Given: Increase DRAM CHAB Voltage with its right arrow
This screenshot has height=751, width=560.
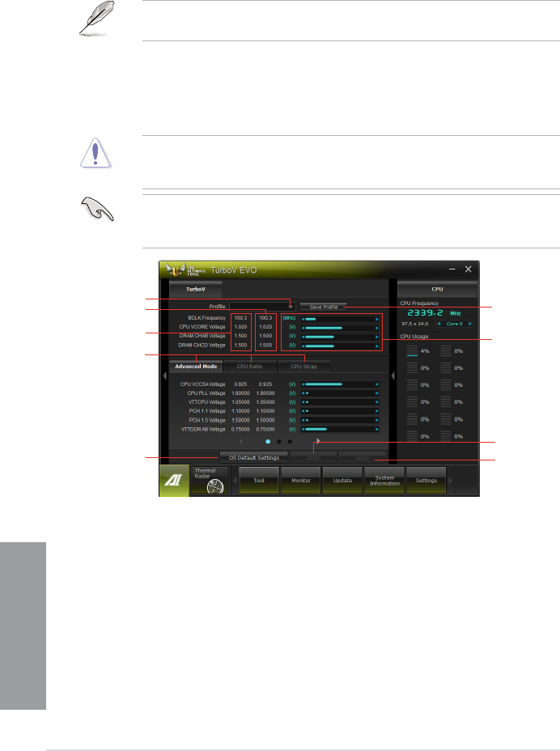Looking at the screenshot, I should (377, 337).
